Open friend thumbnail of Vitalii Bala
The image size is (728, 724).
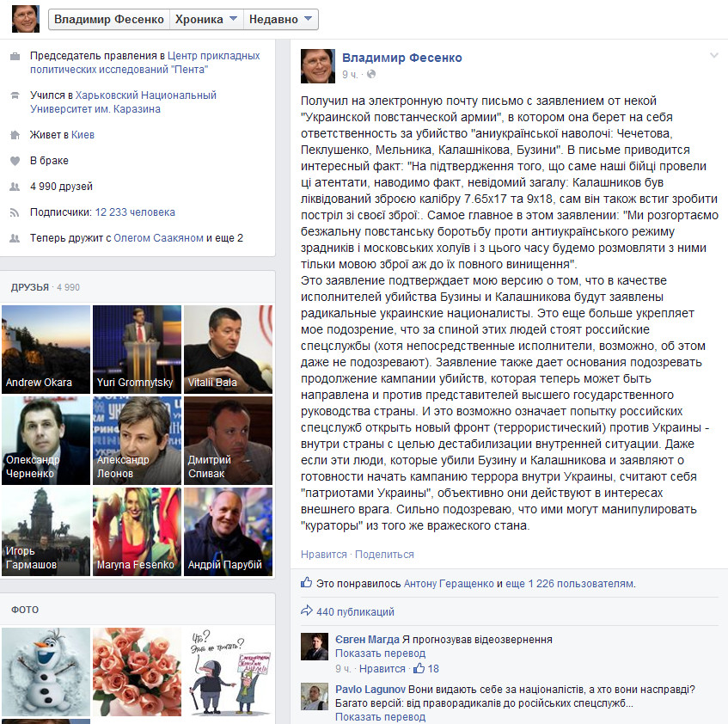click(x=228, y=349)
